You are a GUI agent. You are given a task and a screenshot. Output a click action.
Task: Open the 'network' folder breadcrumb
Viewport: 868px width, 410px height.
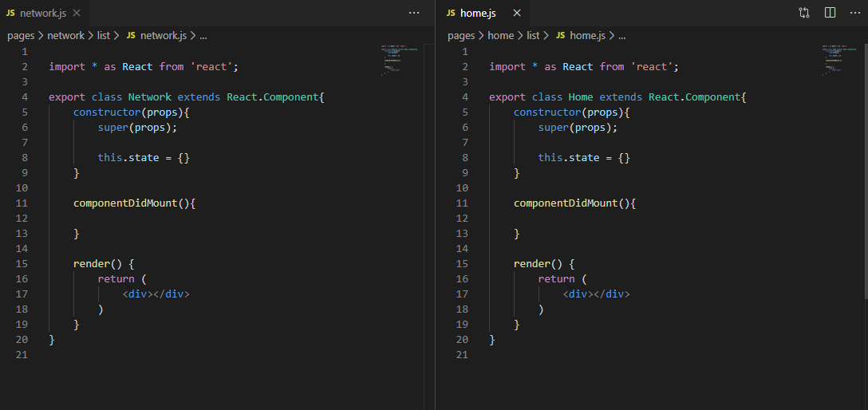point(65,35)
